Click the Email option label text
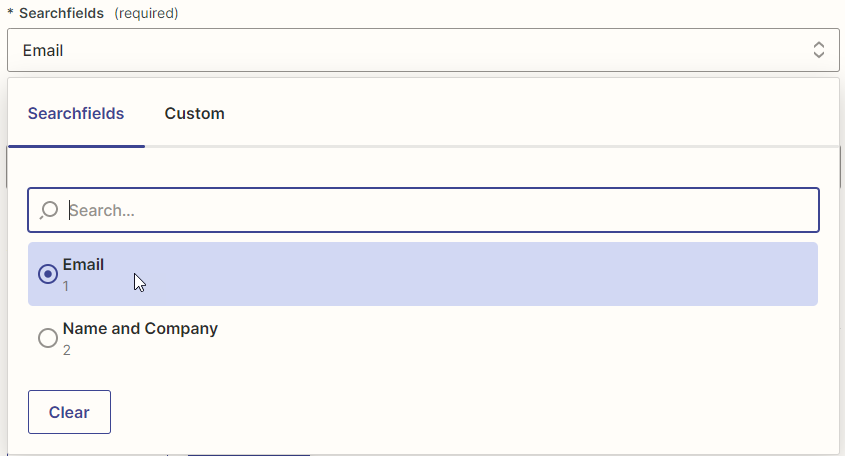Screen dimensions: 845x456 83,264
